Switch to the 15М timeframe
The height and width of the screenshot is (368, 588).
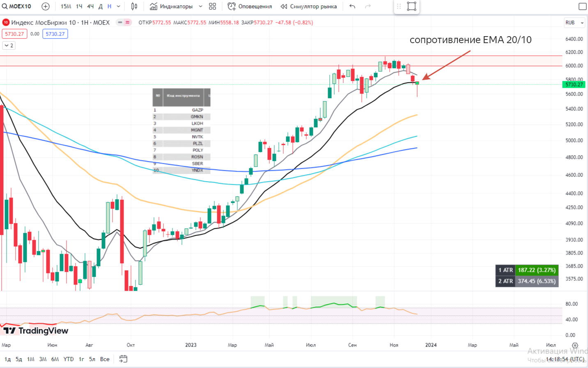click(x=66, y=6)
